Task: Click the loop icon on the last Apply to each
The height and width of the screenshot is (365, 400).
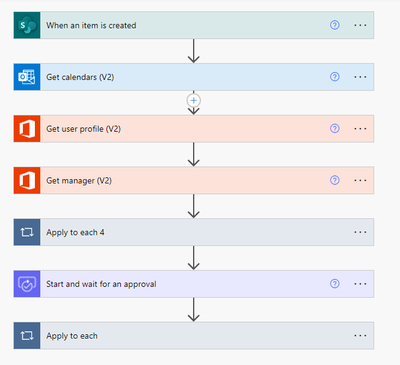Action: pos(27,336)
